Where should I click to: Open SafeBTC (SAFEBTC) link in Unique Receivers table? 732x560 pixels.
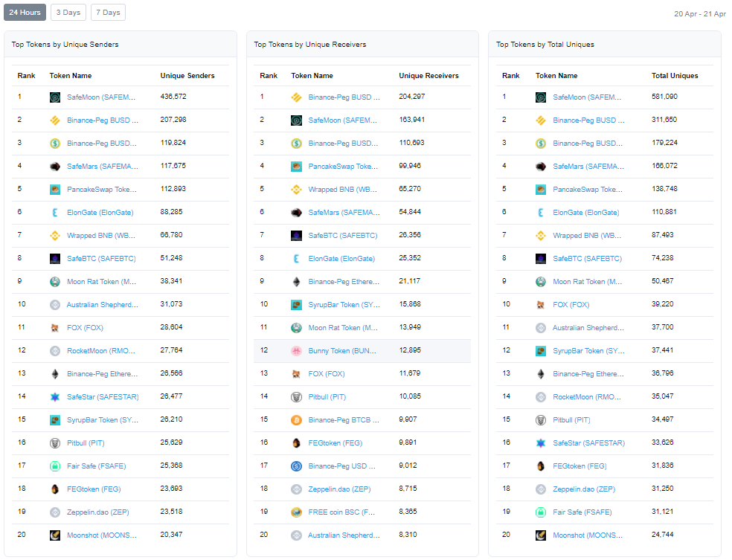tap(343, 236)
